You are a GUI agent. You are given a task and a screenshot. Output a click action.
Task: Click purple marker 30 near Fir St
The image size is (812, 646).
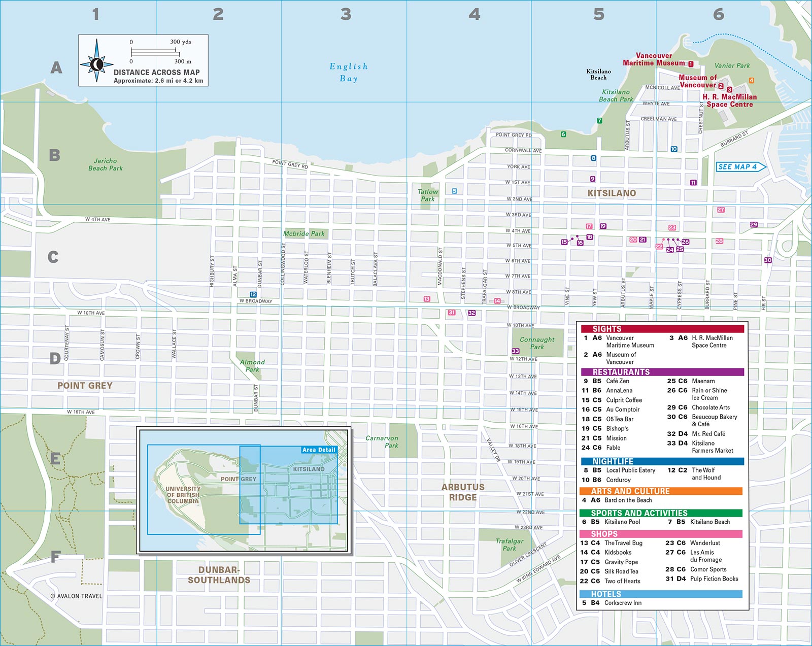click(x=768, y=260)
